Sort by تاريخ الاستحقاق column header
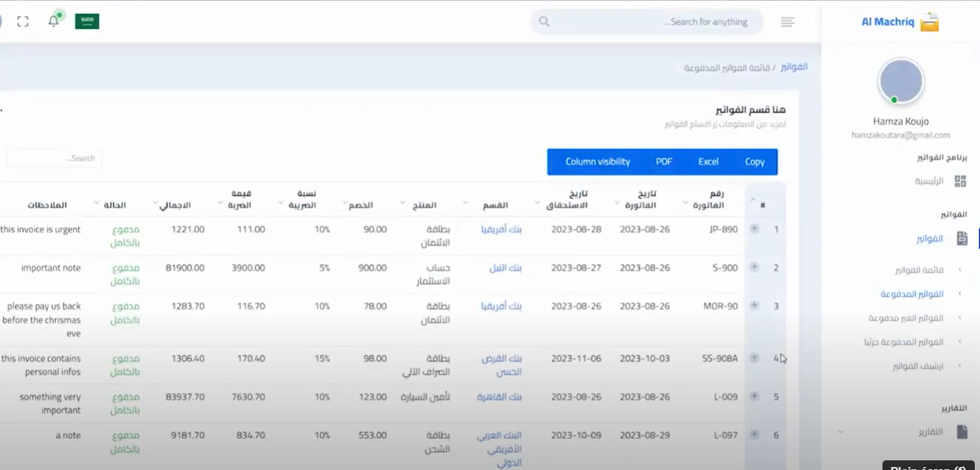Image resolution: width=980 pixels, height=470 pixels. click(x=566, y=199)
